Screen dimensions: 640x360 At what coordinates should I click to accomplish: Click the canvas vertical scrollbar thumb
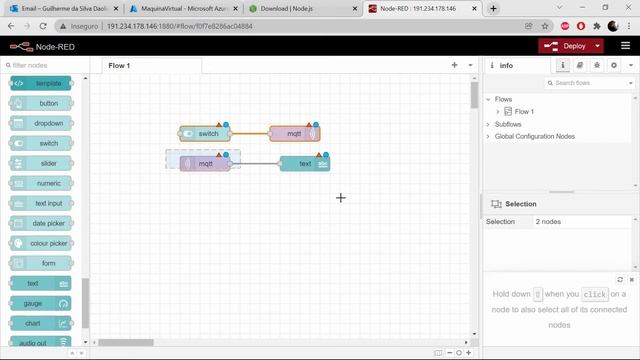click(x=474, y=95)
